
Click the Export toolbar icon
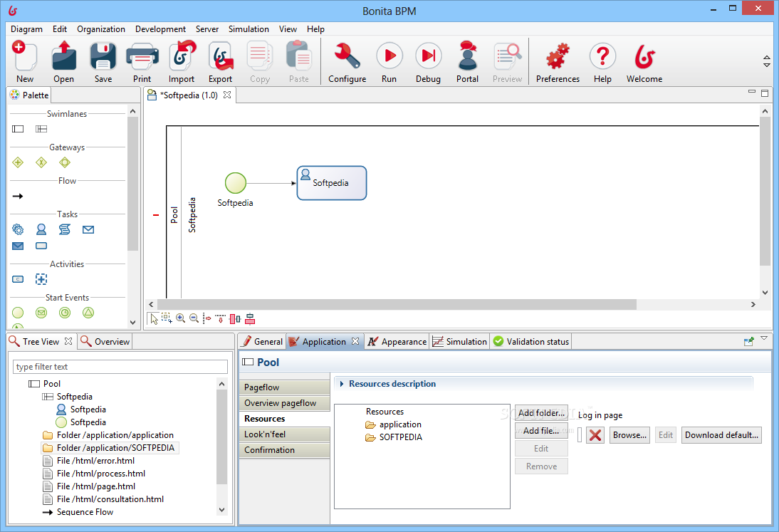[x=220, y=56]
